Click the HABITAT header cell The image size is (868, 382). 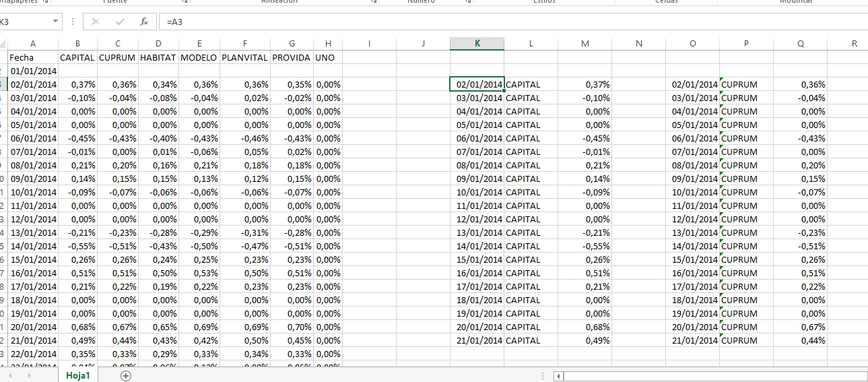tap(158, 57)
